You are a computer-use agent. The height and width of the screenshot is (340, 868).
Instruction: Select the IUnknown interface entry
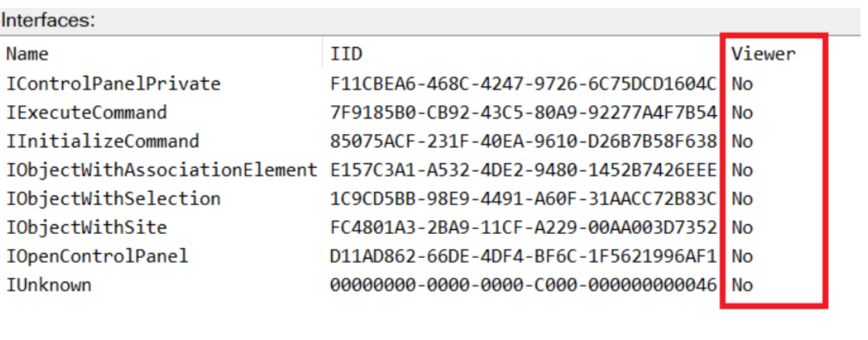click(x=48, y=285)
